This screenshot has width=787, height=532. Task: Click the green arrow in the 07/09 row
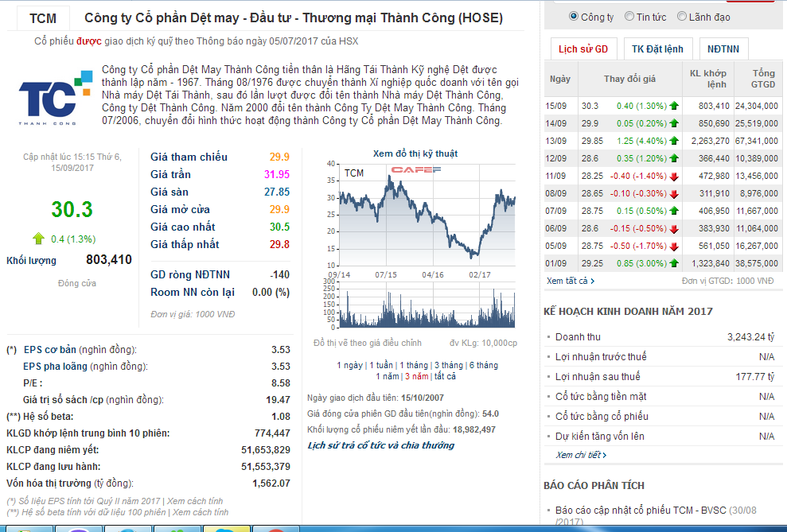[x=674, y=211]
